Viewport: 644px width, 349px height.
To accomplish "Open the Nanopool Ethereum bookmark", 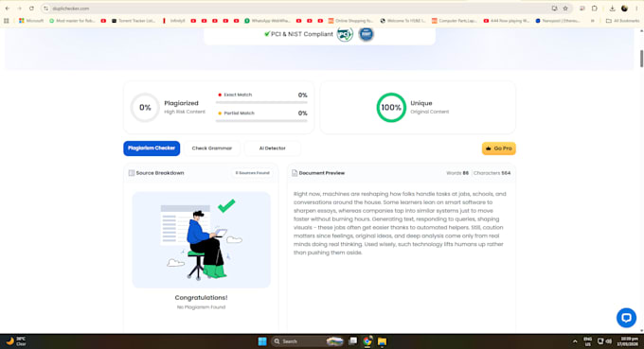I will (558, 21).
